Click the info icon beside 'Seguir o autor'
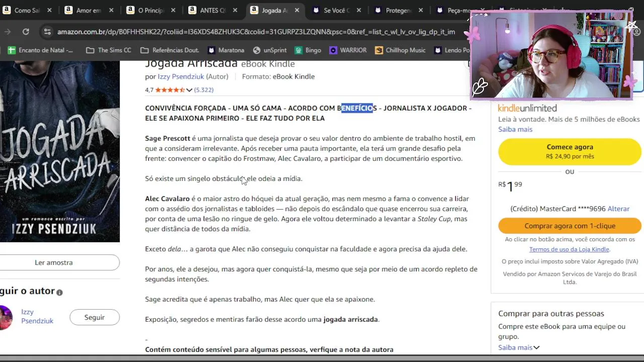This screenshot has width=644, height=362. (x=59, y=292)
